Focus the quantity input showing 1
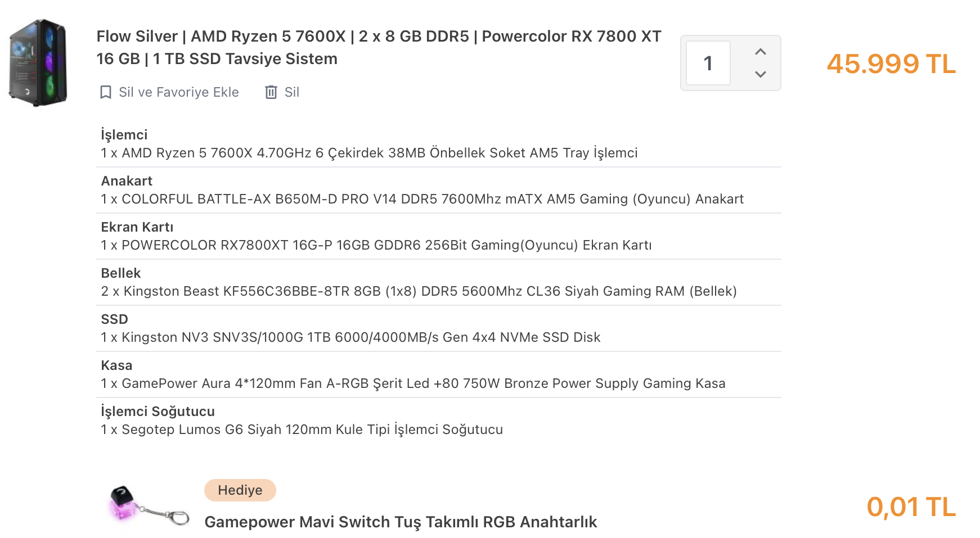Screen dimensions: 980x538 (x=708, y=63)
